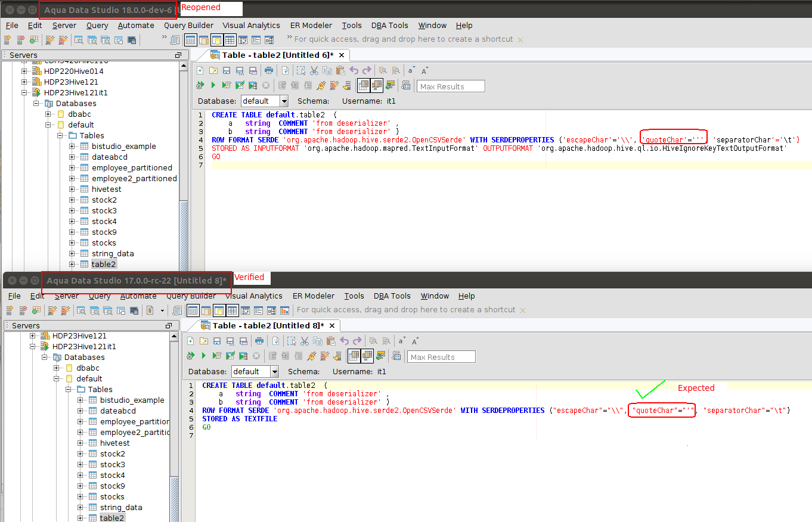Click the Redo arrow in the top window's editor toolbar
Screen dimensions: 812x522
click(367, 70)
